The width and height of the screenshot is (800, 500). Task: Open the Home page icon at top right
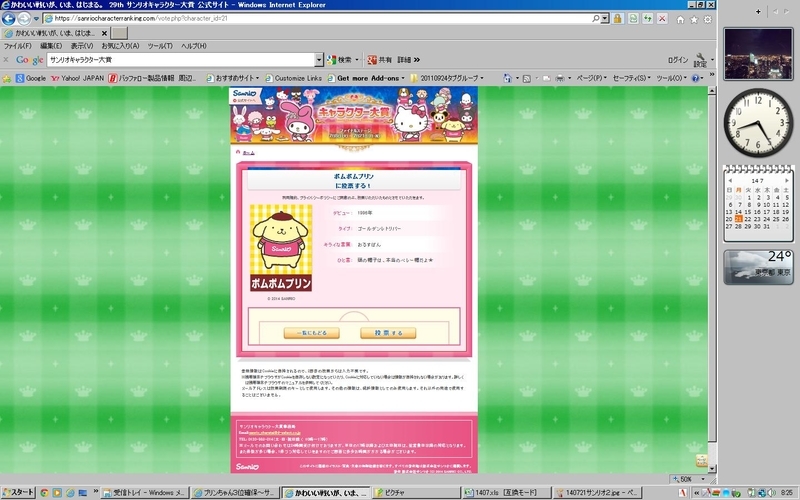click(x=680, y=19)
